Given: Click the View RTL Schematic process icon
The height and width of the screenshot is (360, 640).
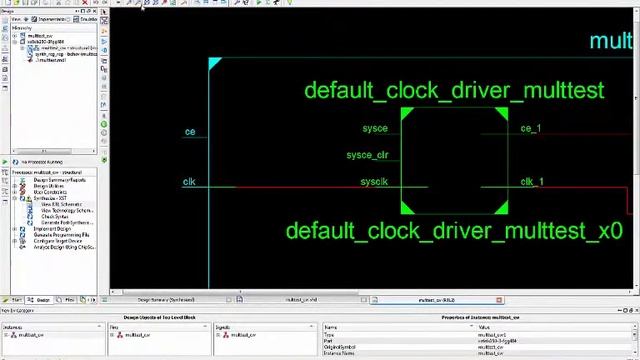Looking at the screenshot, I should click(30, 204).
